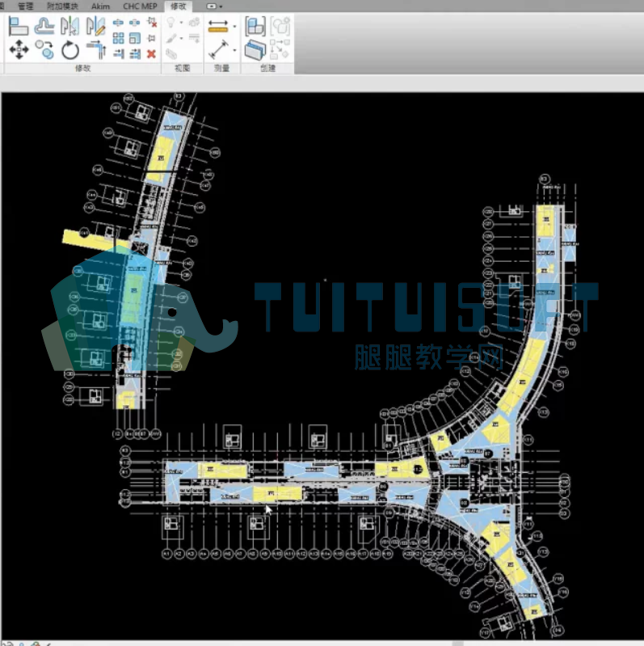The image size is (644, 646).
Task: Expand the Override Graphics dropdown arrow
Action: click(x=182, y=38)
